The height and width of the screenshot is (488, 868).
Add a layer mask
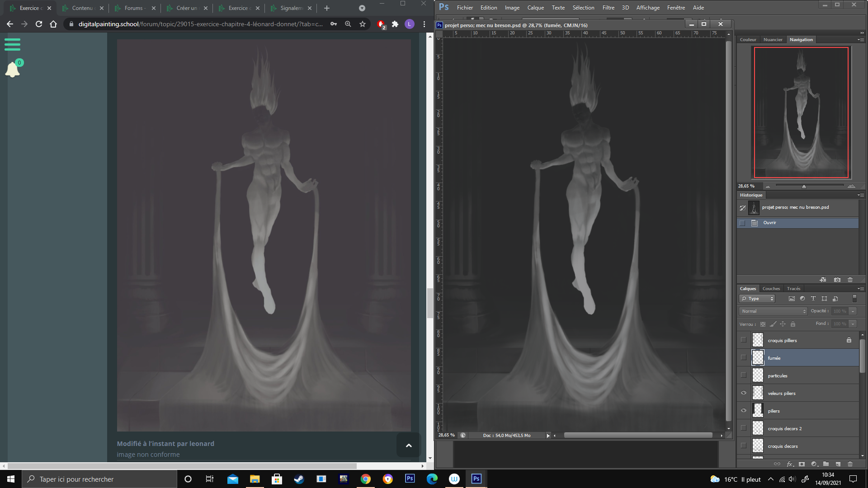(x=802, y=464)
